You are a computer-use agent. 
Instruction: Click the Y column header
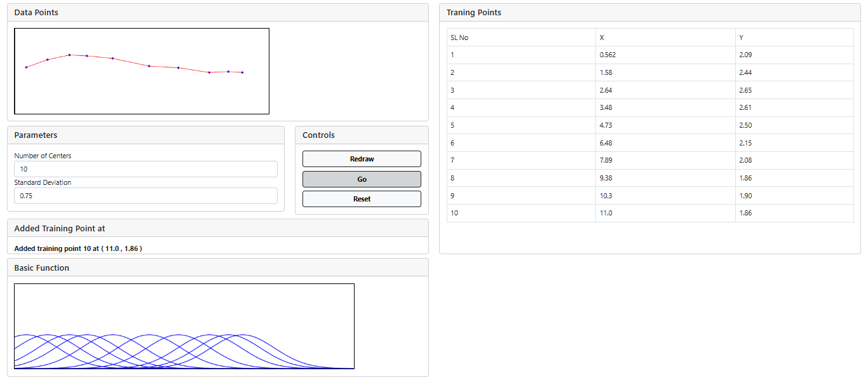742,37
